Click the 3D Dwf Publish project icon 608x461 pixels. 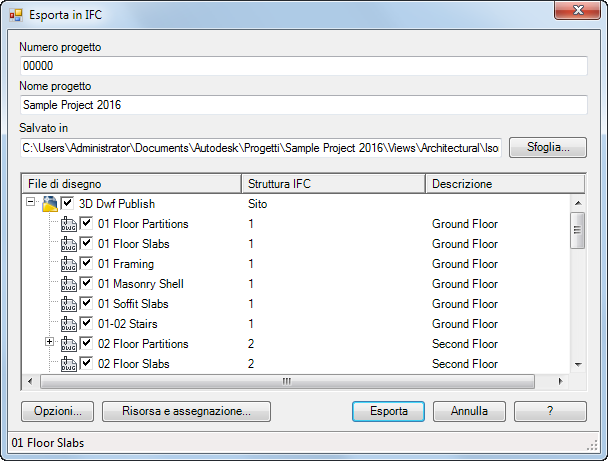[50, 204]
